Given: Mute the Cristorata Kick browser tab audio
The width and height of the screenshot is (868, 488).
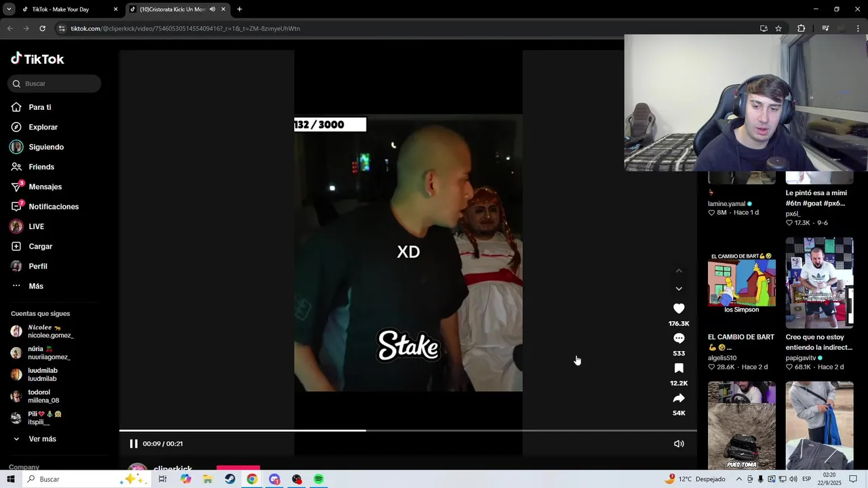Looking at the screenshot, I should [212, 9].
